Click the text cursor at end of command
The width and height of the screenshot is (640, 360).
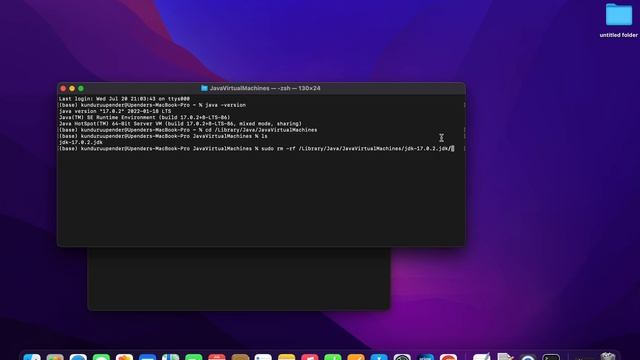(452, 149)
